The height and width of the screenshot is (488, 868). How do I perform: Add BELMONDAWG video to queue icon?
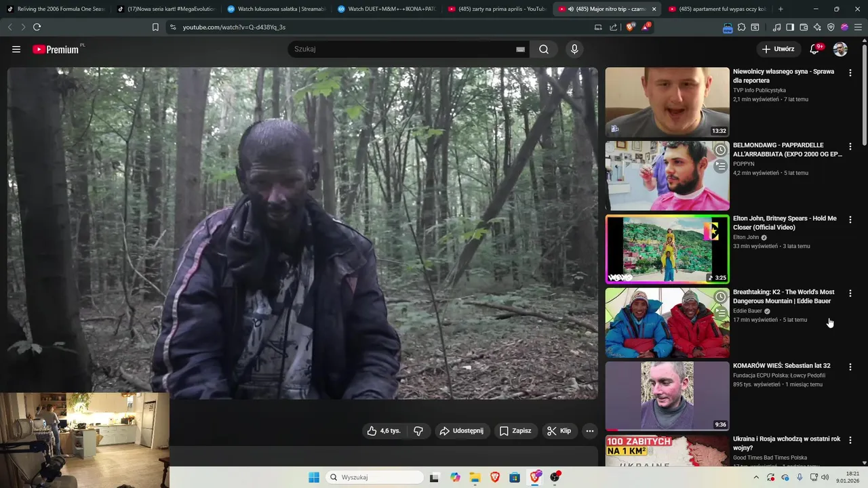point(720,165)
